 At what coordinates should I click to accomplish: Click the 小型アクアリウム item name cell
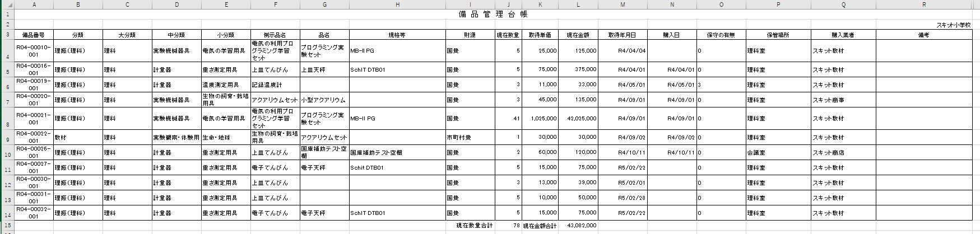tap(323, 100)
